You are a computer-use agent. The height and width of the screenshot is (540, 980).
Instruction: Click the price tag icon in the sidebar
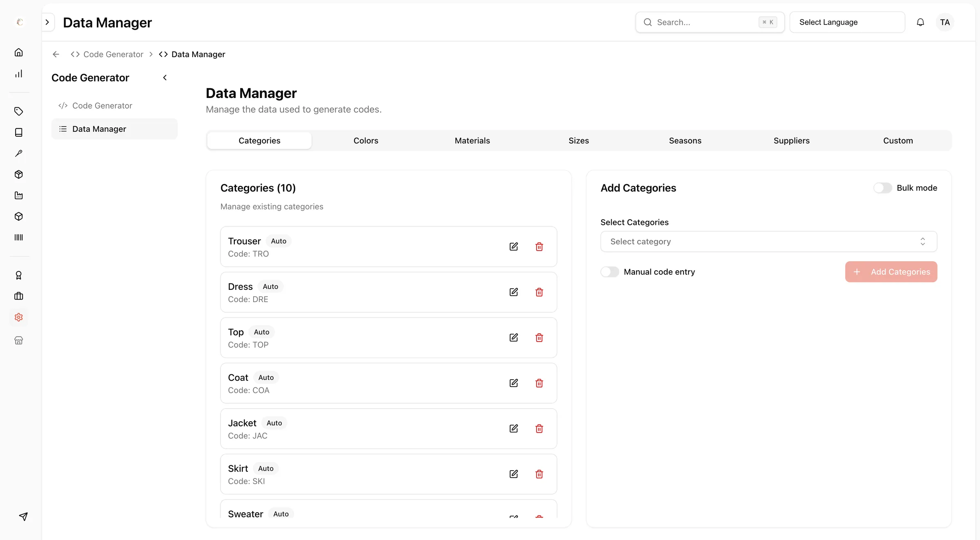[x=19, y=111]
